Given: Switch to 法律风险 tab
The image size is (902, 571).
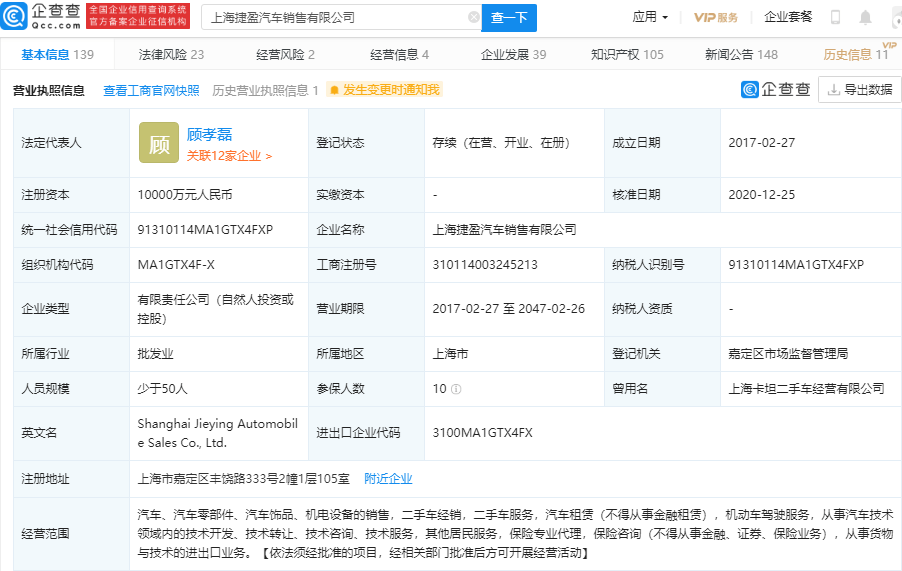Looking at the screenshot, I should coord(171,55).
